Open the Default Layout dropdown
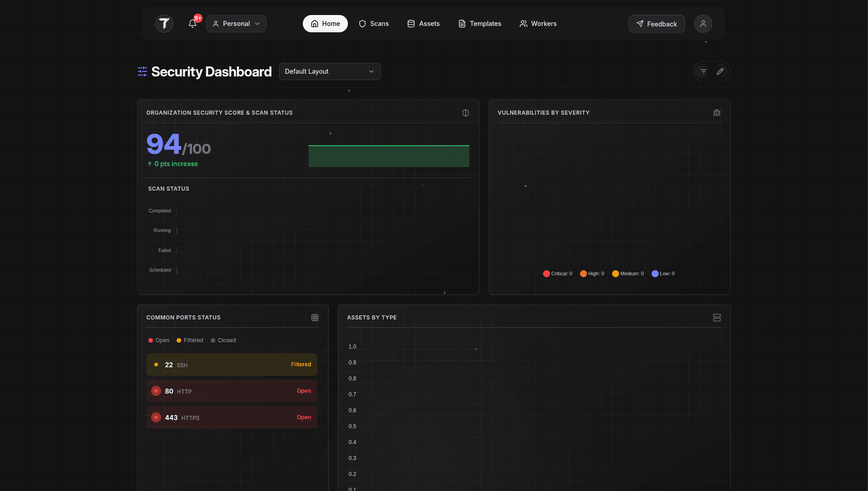The image size is (868, 491). [330, 71]
